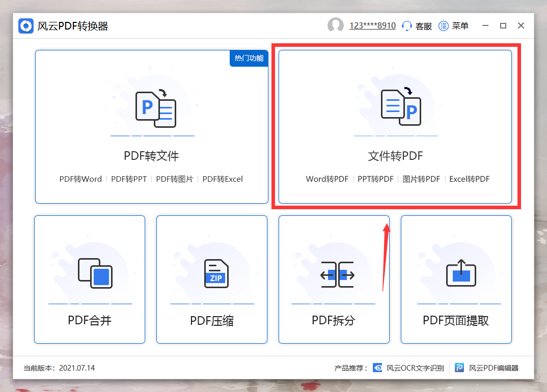The image size is (547, 392).
Task: Open the PDF页面提取 label
Action: click(x=456, y=320)
